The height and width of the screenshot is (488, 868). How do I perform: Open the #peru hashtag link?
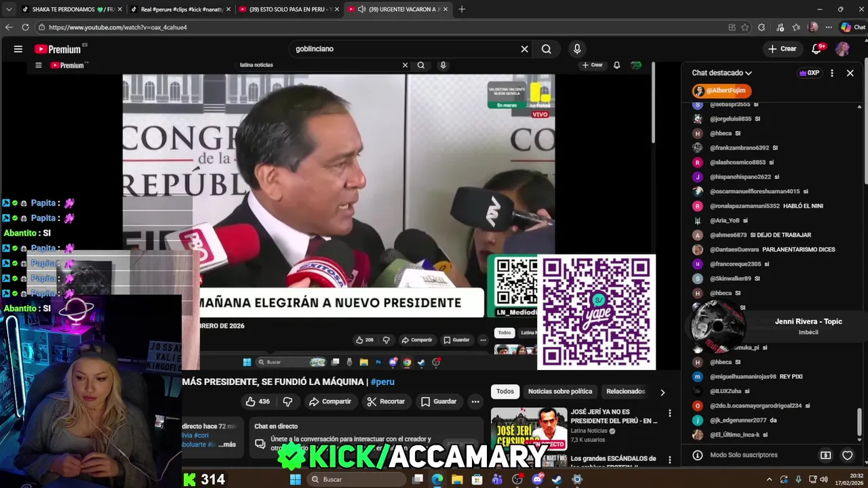(382, 382)
